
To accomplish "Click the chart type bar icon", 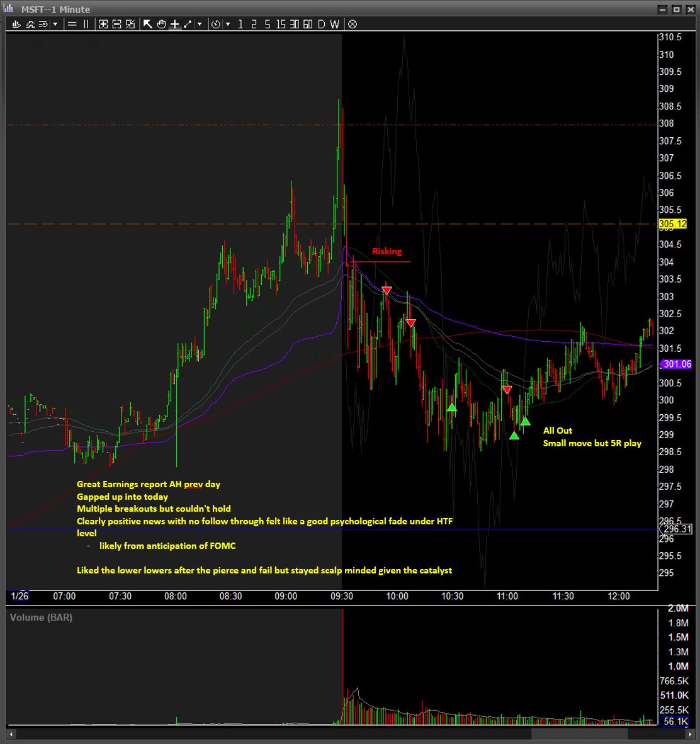I will tap(16, 24).
